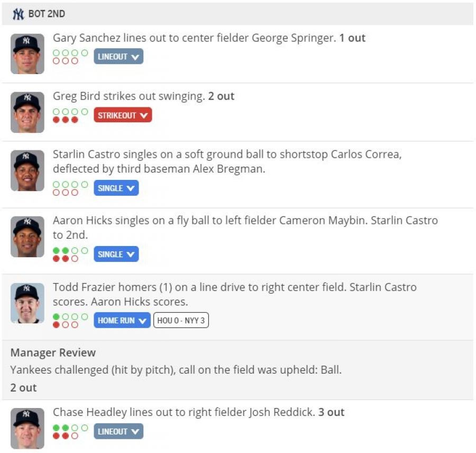Image resolution: width=476 pixels, height=453 pixels.
Task: Click Todd Frazier's ball-strike count dots
Action: (69, 320)
